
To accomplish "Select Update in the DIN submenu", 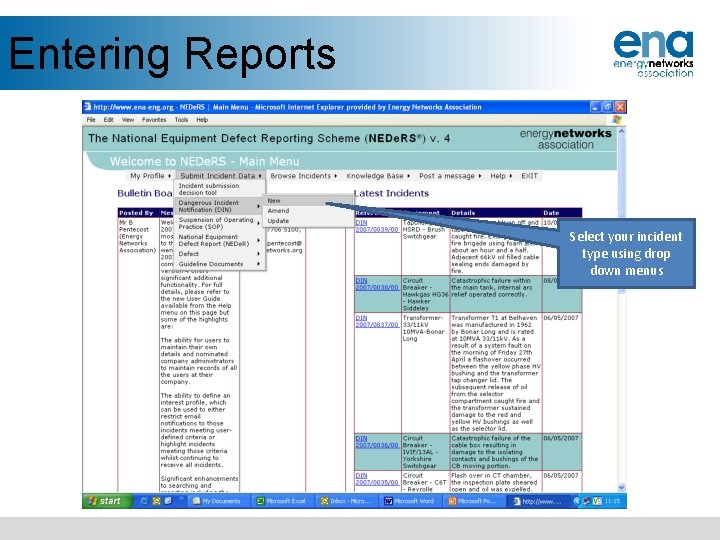I will [x=308, y=221].
